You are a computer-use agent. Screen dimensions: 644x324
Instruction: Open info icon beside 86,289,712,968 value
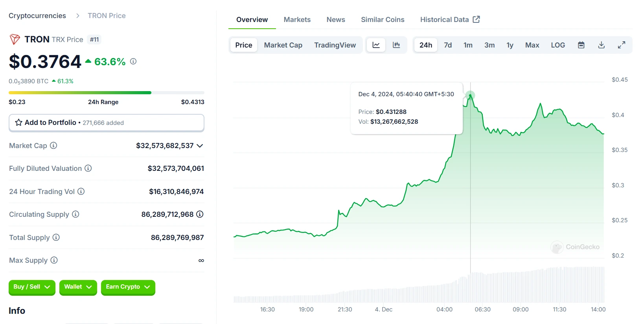200,214
